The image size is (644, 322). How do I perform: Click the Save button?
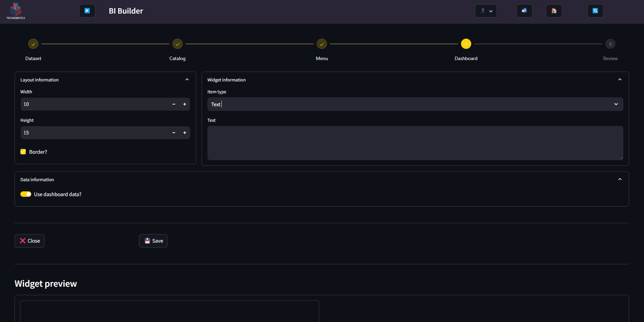point(153,241)
